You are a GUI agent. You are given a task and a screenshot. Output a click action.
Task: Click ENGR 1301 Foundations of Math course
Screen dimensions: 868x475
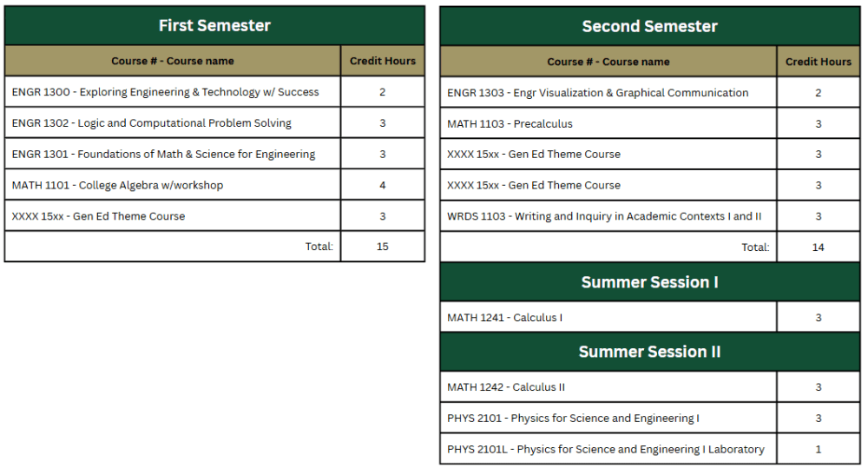[164, 155]
